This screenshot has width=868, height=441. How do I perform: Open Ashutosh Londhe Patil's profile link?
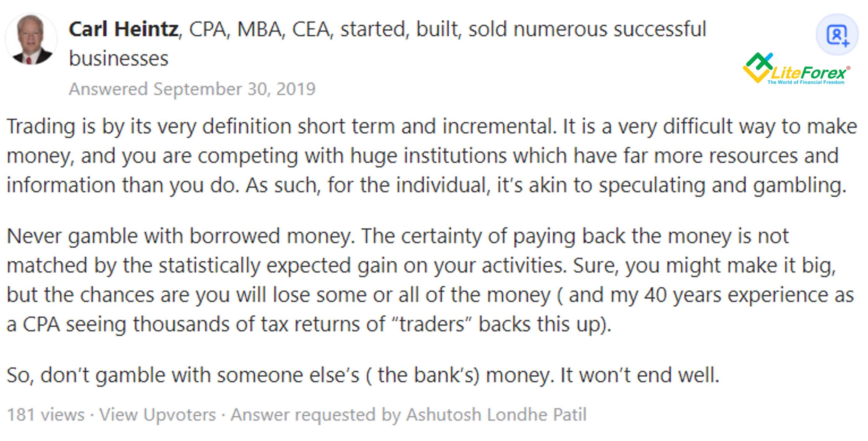tap(496, 414)
